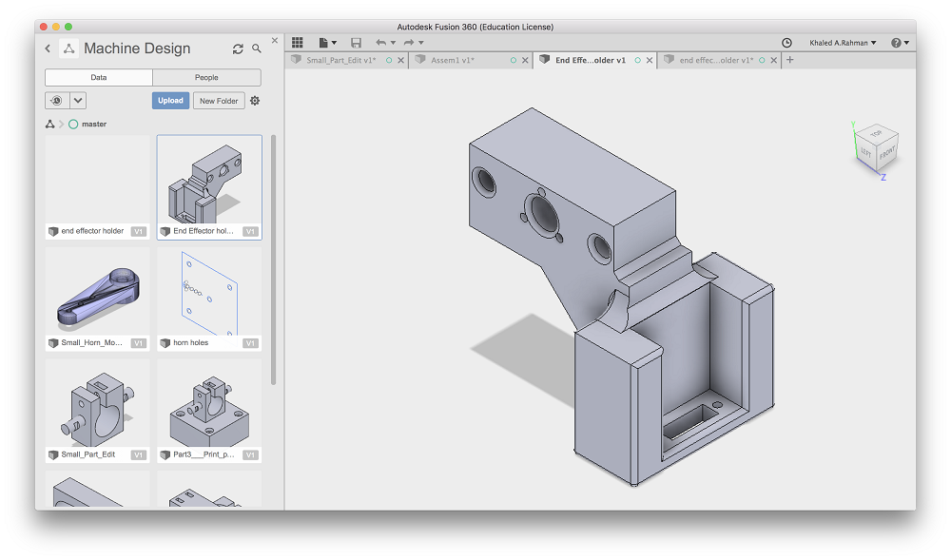Select the master branch breadcrumb
Image resolution: width=951 pixels, height=560 pixels.
point(87,125)
